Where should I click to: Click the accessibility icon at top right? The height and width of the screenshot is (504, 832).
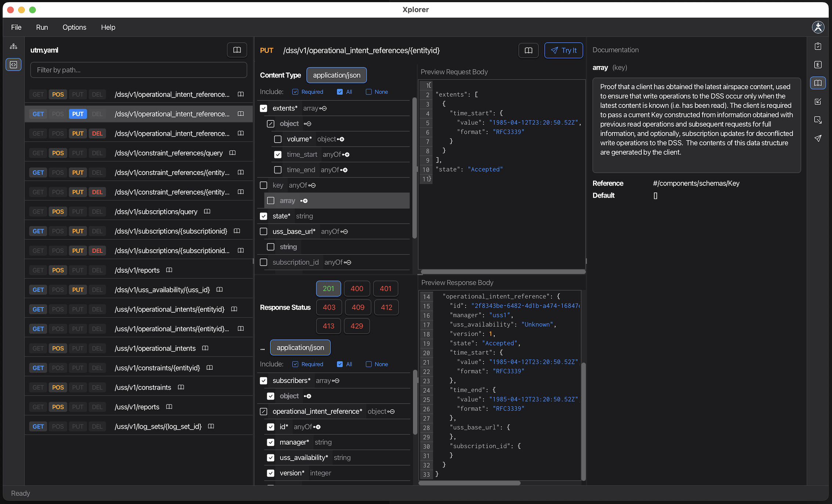818,27
